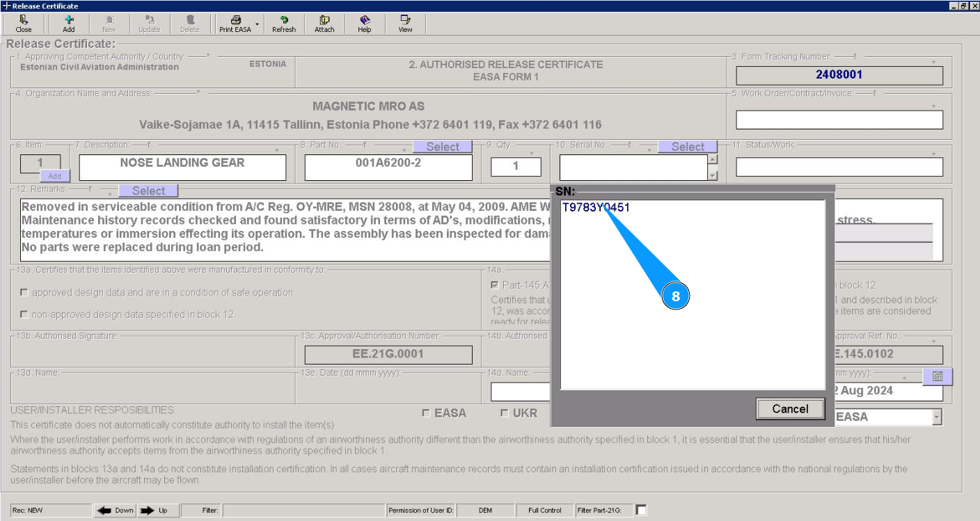Refresh the release certificate form
The width and height of the screenshot is (980, 521).
point(284,24)
